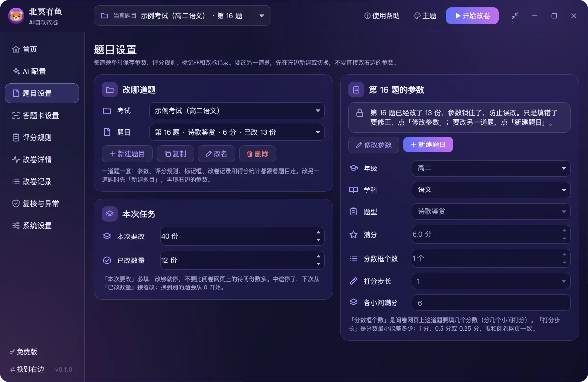The height and width of the screenshot is (382, 588).
Task: Click the folder icon next to 考试 label
Action: [107, 111]
